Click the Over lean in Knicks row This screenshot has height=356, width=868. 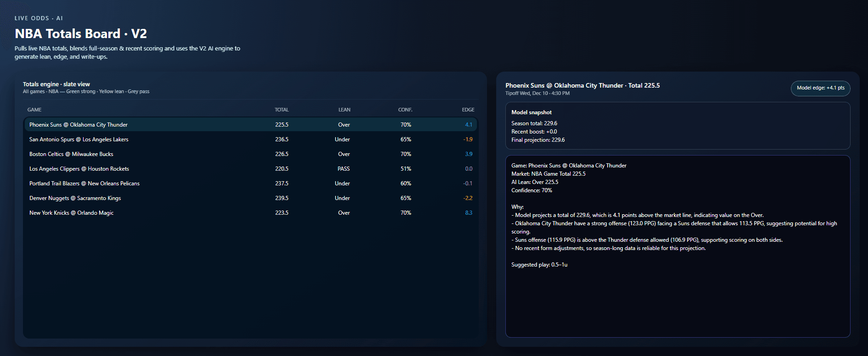coord(344,213)
